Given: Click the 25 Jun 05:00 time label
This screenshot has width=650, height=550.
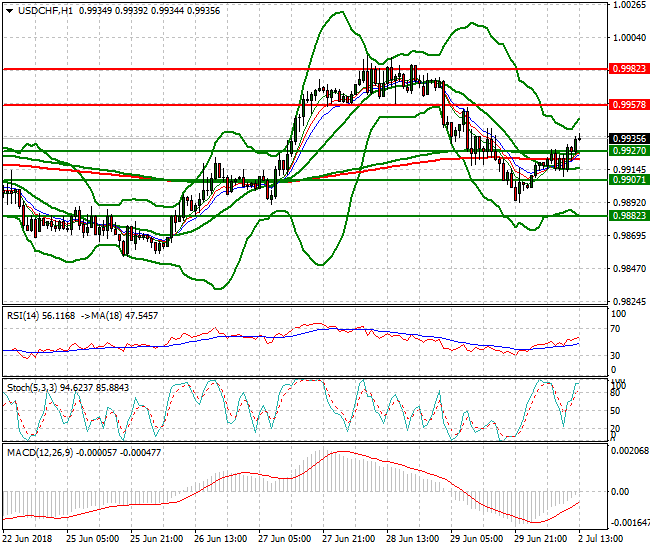Looking at the screenshot, I should click(x=93, y=539).
